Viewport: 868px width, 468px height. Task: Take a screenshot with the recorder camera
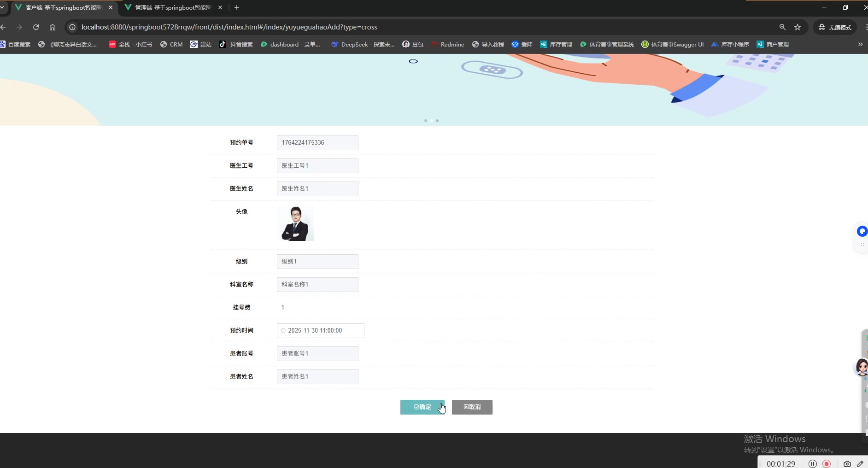pyautogui.click(x=847, y=464)
